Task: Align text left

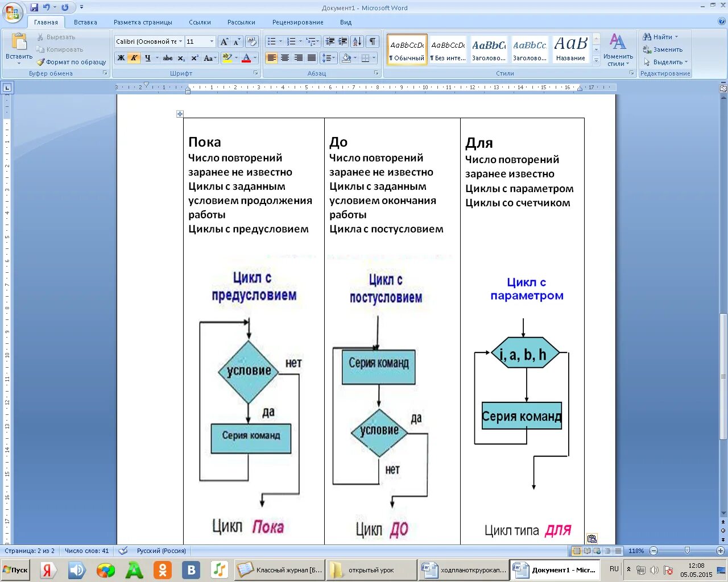Action: point(272,58)
